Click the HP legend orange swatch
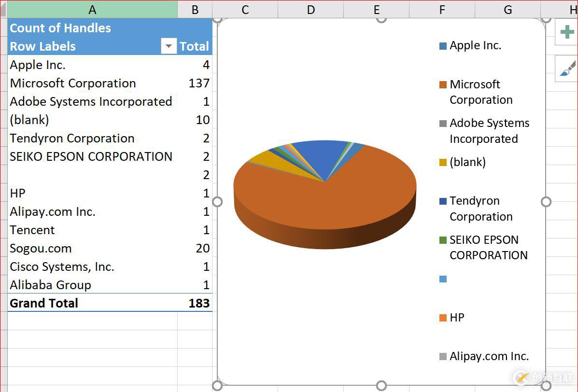The width and height of the screenshot is (578, 392). pyautogui.click(x=443, y=318)
